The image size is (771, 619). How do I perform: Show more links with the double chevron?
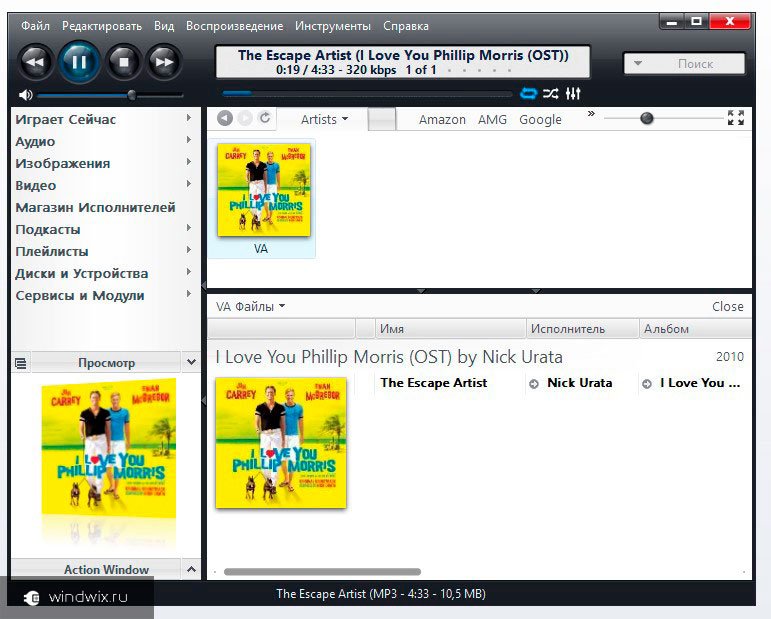click(x=591, y=114)
